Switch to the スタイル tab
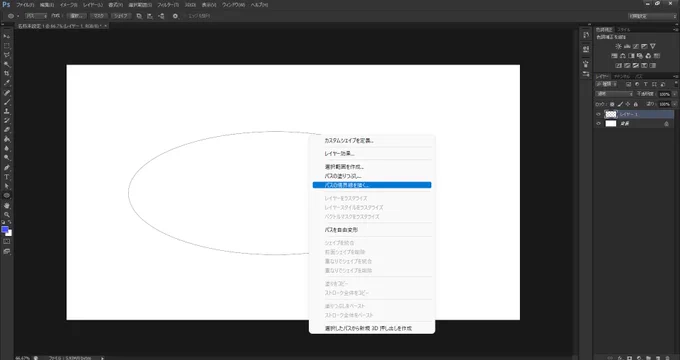Viewport: 680px width, 360px height. 623,29
